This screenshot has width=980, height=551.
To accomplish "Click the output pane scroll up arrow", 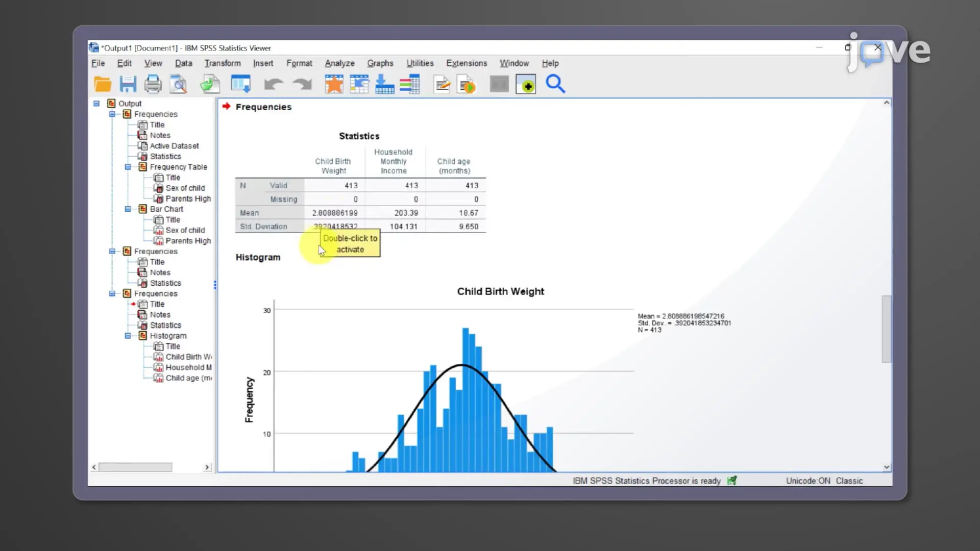I will [887, 103].
